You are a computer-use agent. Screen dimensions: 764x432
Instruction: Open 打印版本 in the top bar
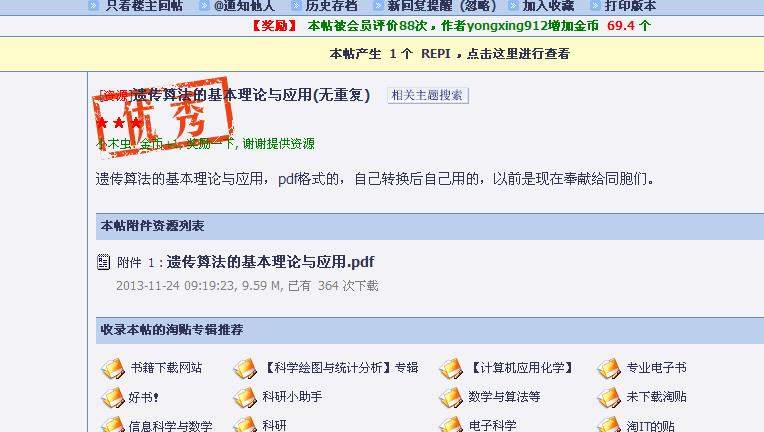coord(630,6)
